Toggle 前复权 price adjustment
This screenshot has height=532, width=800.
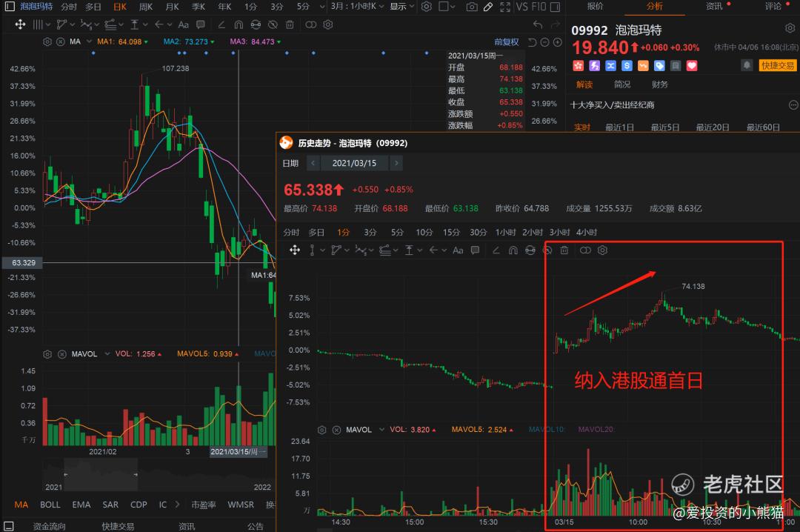pyautogui.click(x=506, y=42)
